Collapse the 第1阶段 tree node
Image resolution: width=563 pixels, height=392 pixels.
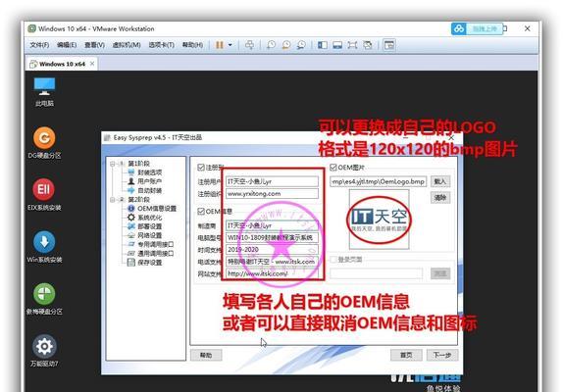113,164
